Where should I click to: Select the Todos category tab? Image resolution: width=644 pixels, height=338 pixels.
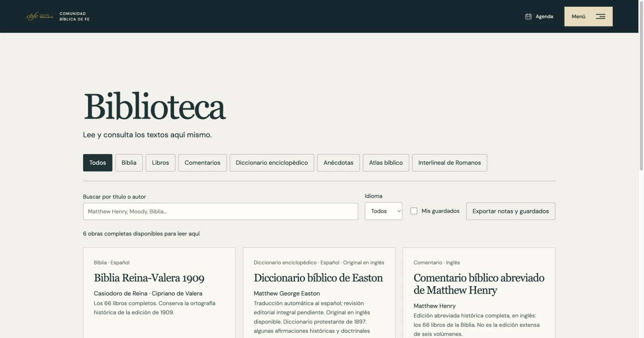point(98,163)
